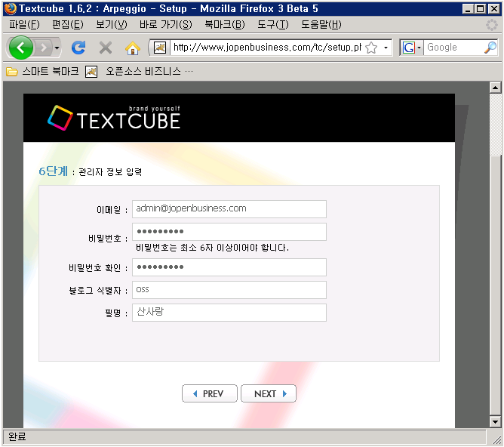Minimize the Firefox window

pos(468,8)
